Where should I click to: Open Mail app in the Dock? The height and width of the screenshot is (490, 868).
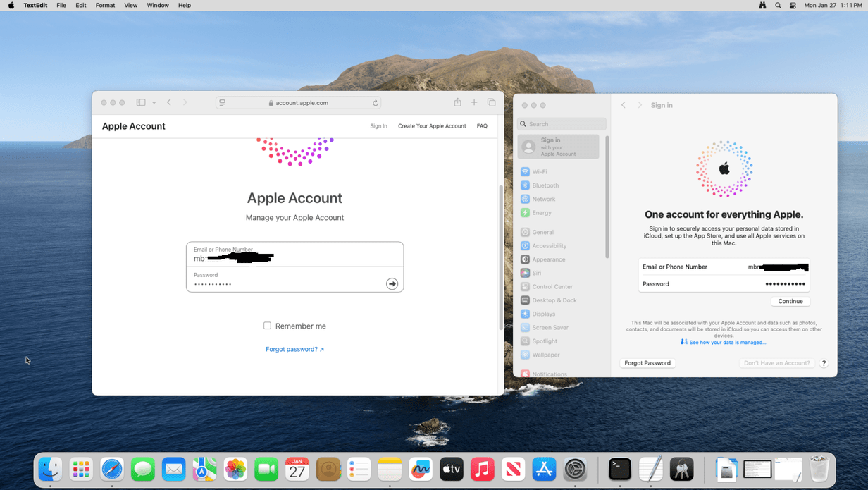click(174, 469)
